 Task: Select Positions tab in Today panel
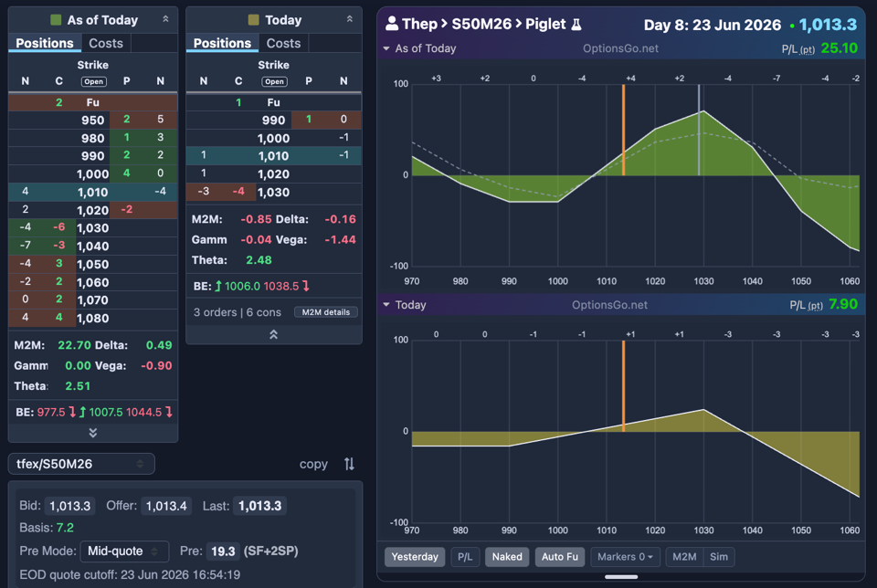222,43
